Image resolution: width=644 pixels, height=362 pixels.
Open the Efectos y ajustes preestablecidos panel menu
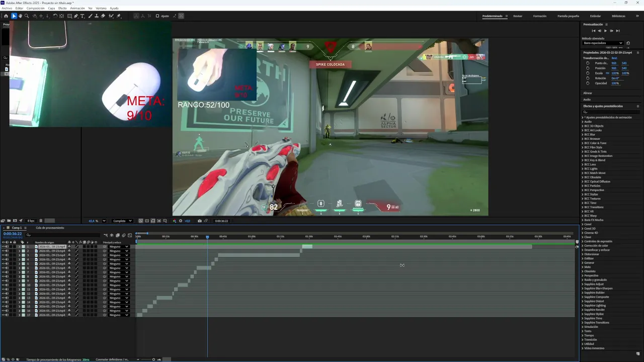tap(638, 106)
